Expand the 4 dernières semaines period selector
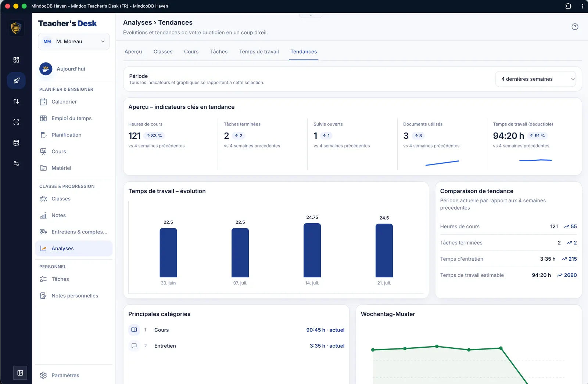 [535, 79]
